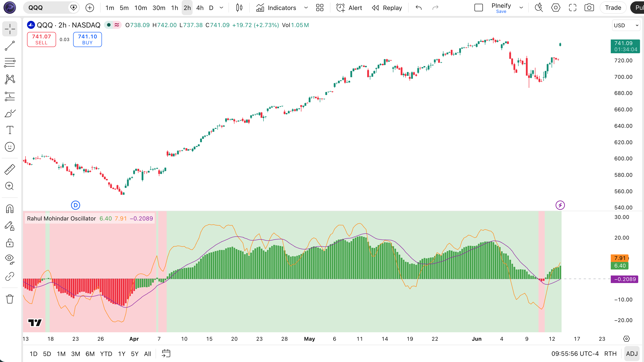Click Save under the layout name
Screen dimensions: 644x362
click(x=501, y=11)
